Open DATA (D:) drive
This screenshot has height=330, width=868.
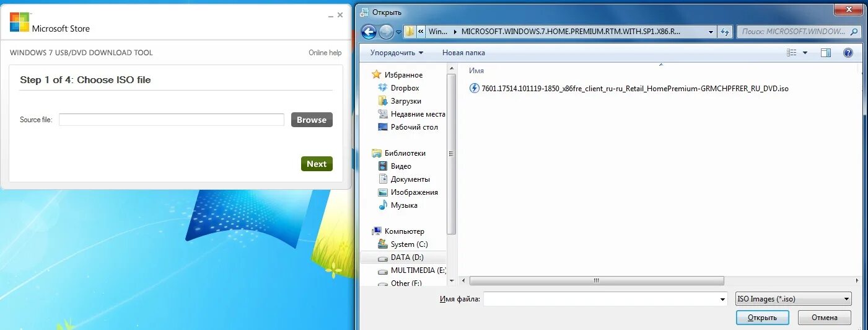pyautogui.click(x=407, y=257)
